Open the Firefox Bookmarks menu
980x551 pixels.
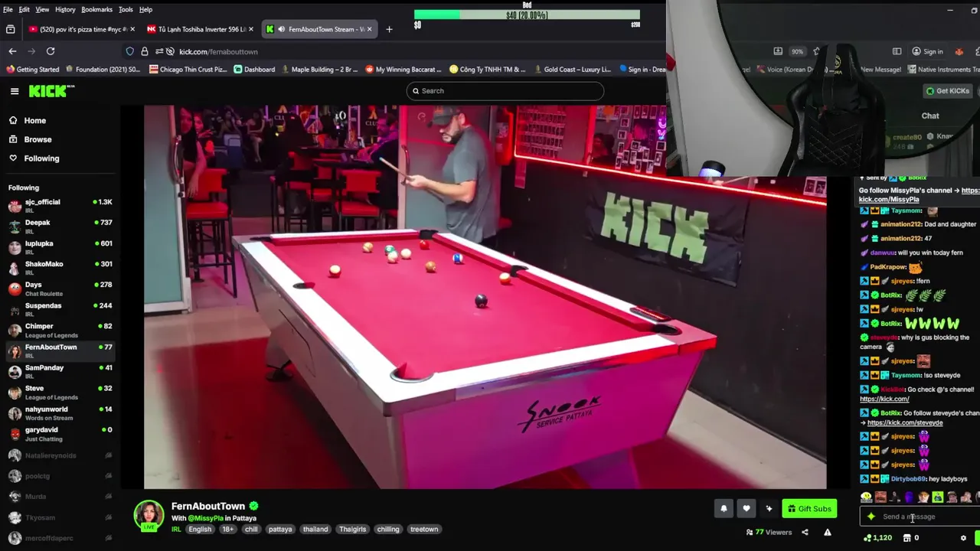click(96, 9)
